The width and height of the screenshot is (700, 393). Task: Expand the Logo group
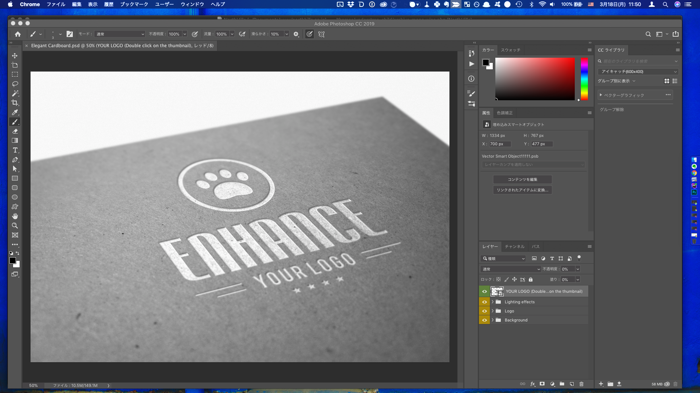(x=492, y=311)
